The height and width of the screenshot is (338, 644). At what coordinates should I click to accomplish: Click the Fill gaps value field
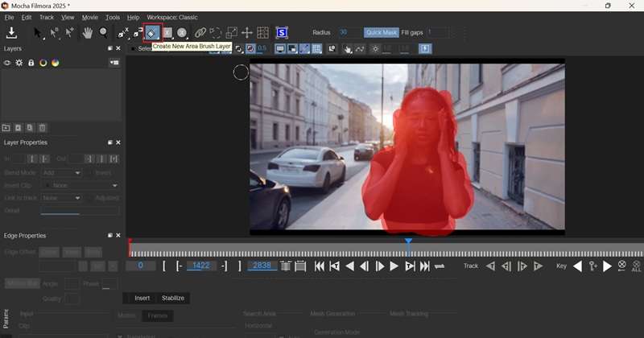point(437,32)
